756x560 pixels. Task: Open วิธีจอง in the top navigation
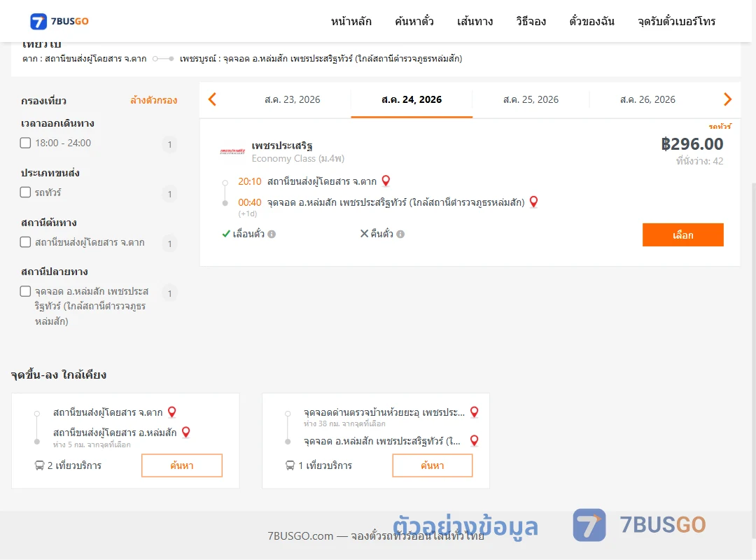(531, 21)
